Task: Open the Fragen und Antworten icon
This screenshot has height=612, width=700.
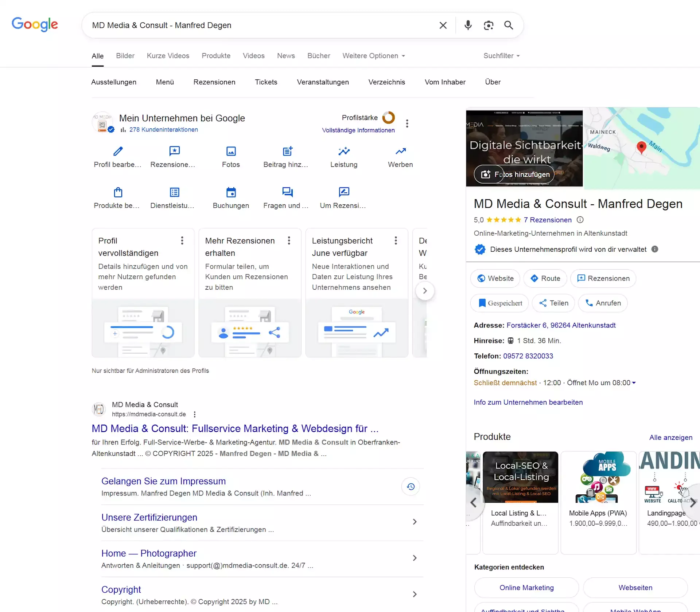Action: [x=287, y=192]
